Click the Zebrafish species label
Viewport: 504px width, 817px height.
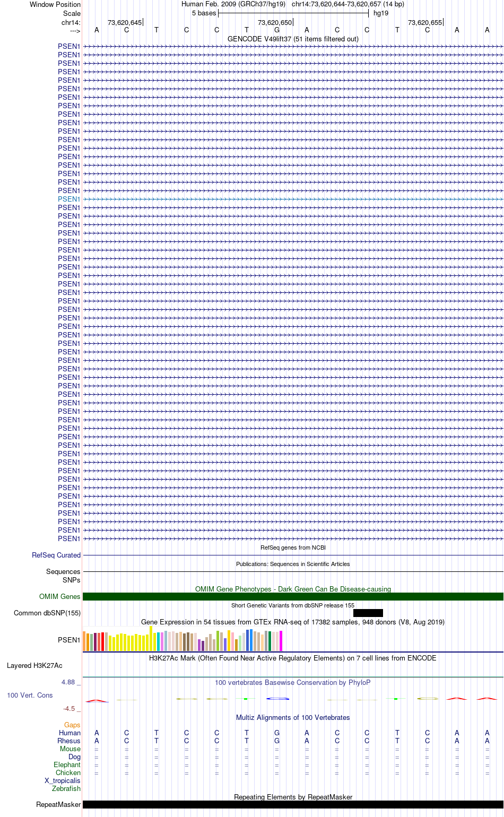(66, 789)
